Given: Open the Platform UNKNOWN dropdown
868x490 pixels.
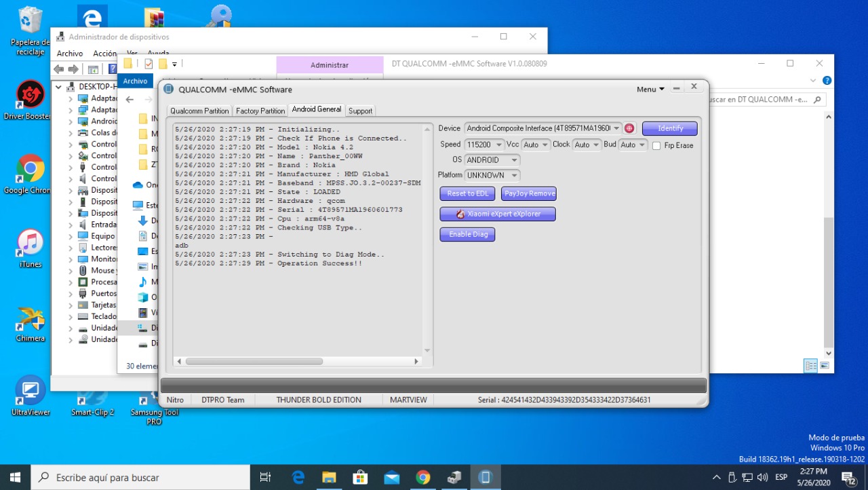Looking at the screenshot, I should tap(514, 175).
